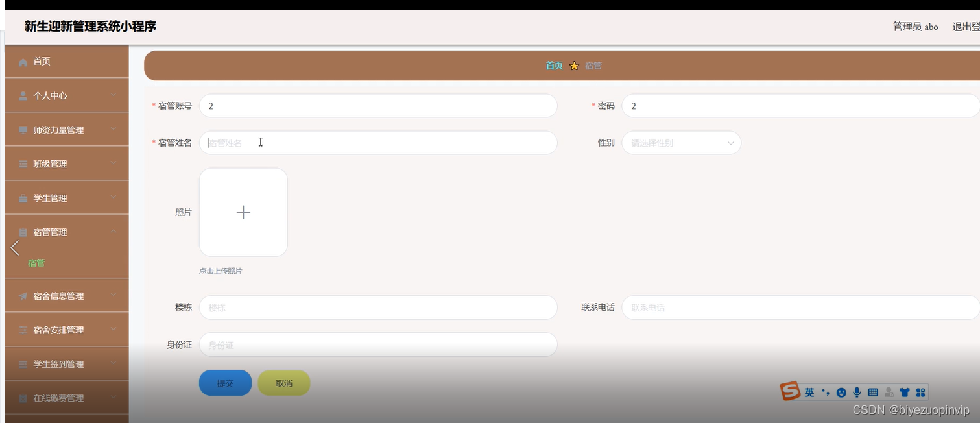Click the 取消 cancel button
Image resolution: width=980 pixels, height=423 pixels.
tap(283, 383)
